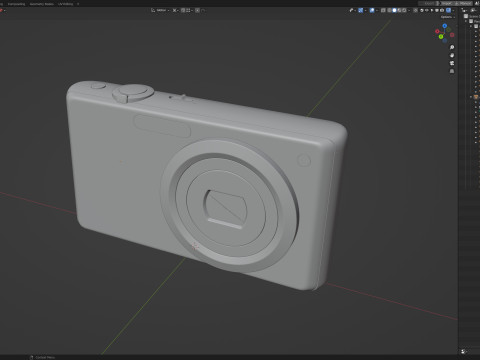Open the pivot point dropdown

176,10
